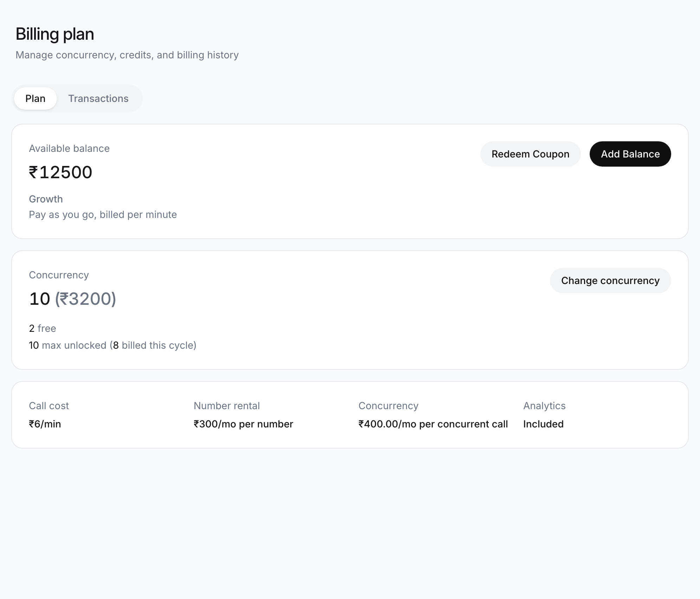
Task: Click the Growth plan name
Action: point(46,199)
